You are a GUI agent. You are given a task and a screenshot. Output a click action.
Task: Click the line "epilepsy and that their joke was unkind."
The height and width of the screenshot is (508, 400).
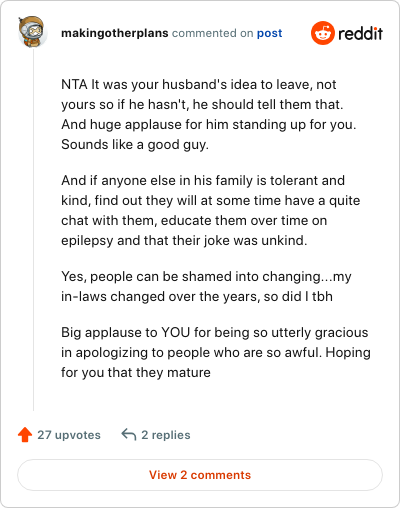184,240
